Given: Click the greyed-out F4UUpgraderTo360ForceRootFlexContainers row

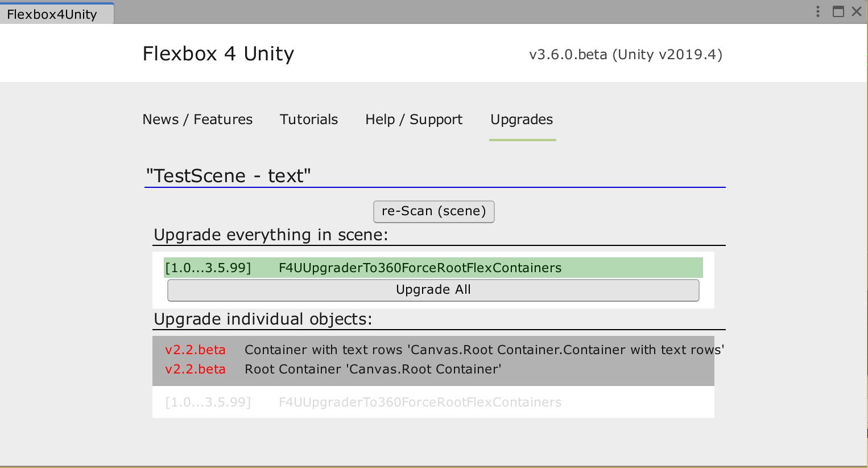Looking at the screenshot, I should point(433,402).
